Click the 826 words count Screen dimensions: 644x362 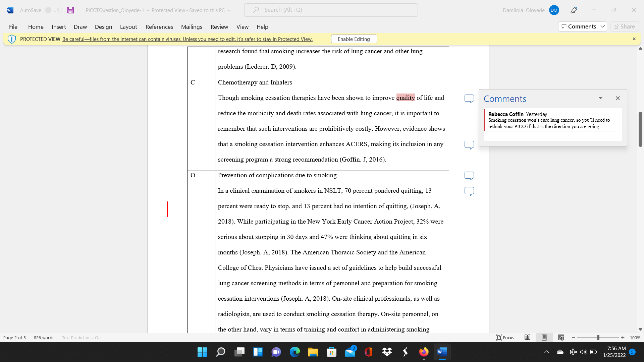pyautogui.click(x=44, y=338)
